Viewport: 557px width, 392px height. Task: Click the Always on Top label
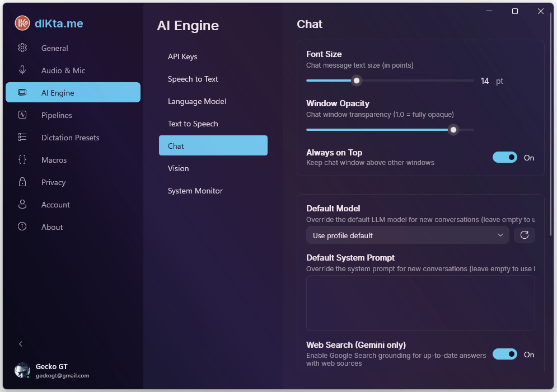click(334, 153)
